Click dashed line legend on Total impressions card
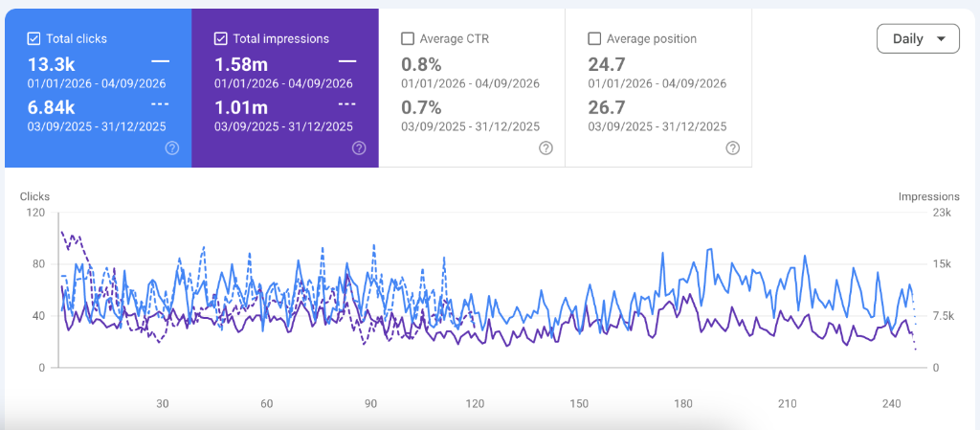Image resolution: width=980 pixels, height=430 pixels. 346,103
